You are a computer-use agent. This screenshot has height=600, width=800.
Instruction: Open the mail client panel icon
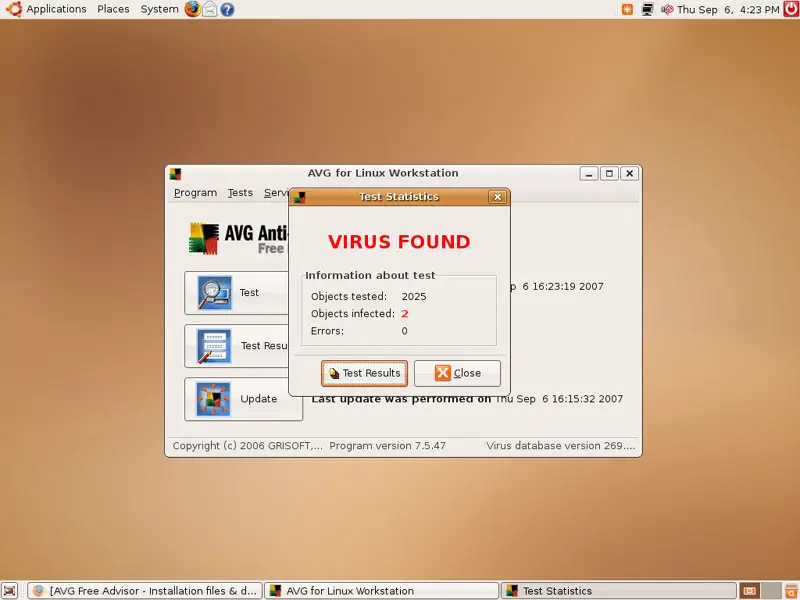[210, 9]
